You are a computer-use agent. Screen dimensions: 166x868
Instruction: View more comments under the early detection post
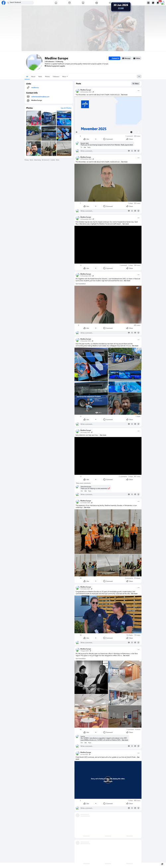[83, 483]
